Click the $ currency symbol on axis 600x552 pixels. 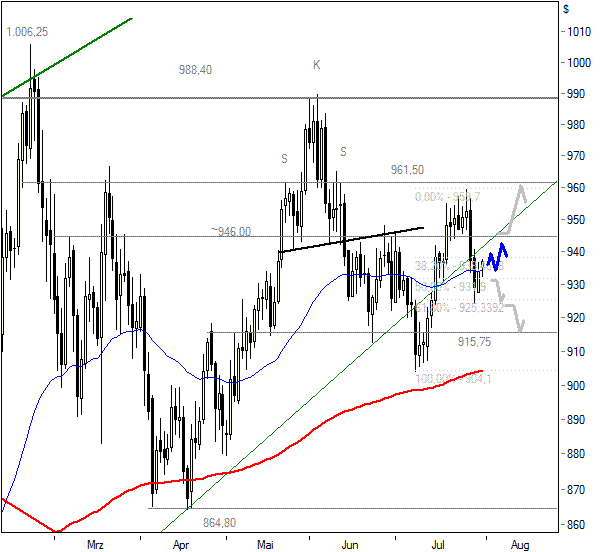(x=566, y=9)
